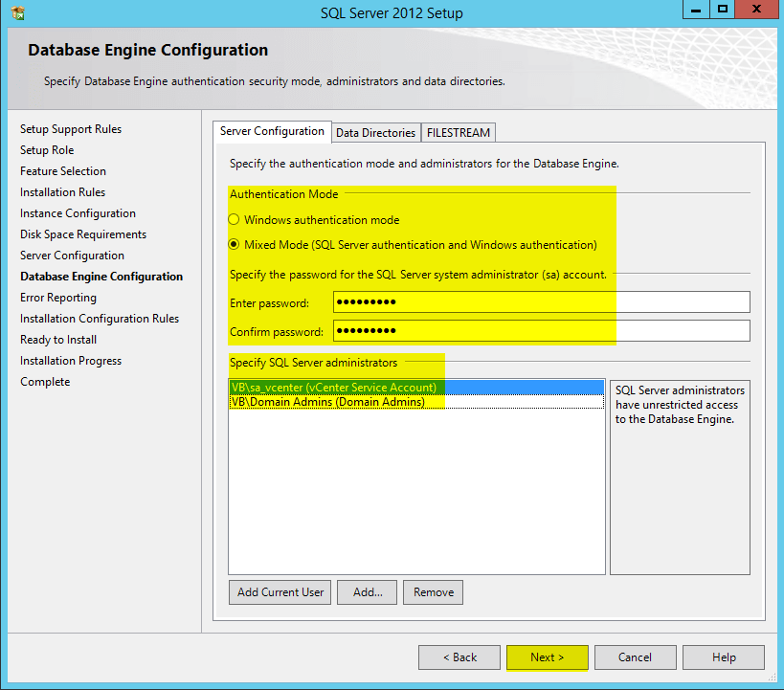Remove the selected administrator
Screen dimensions: 784x690
pyautogui.click(x=433, y=592)
